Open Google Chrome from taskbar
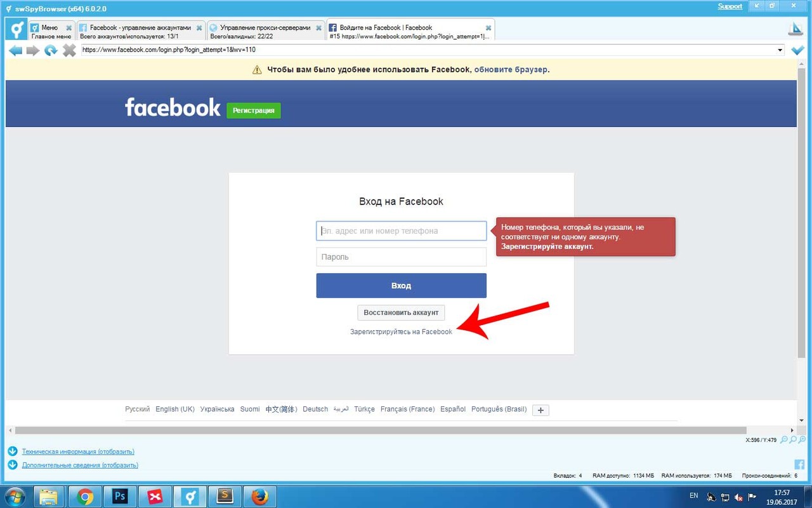 85,497
